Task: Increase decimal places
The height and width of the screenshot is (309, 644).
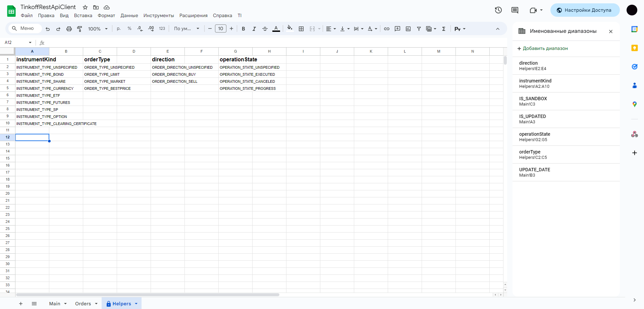Action: [x=151, y=29]
